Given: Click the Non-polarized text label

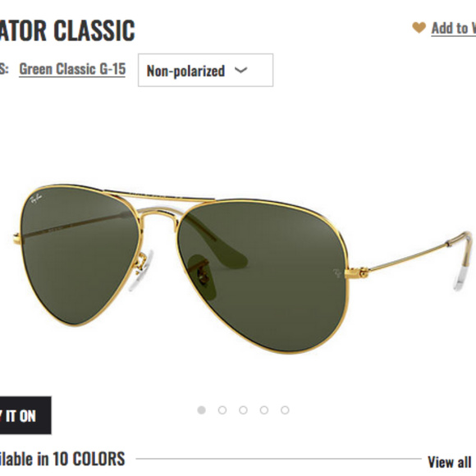Looking at the screenshot, I should (185, 71).
